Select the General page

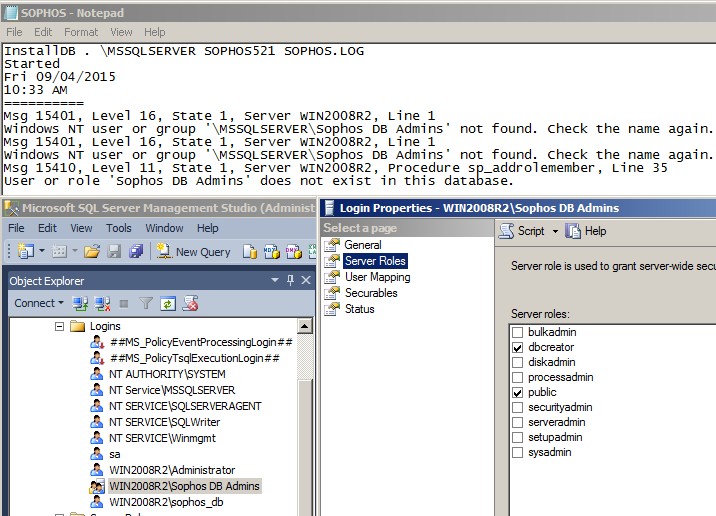(x=363, y=245)
